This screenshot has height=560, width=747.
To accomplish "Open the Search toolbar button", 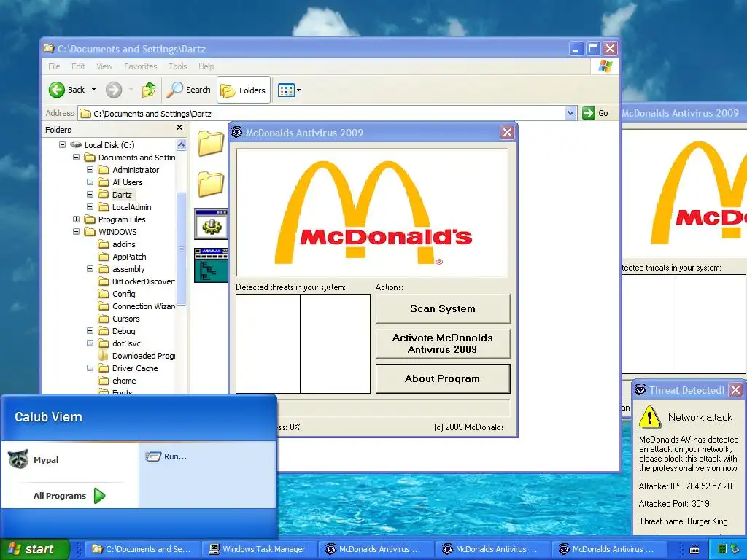I will 189,90.
